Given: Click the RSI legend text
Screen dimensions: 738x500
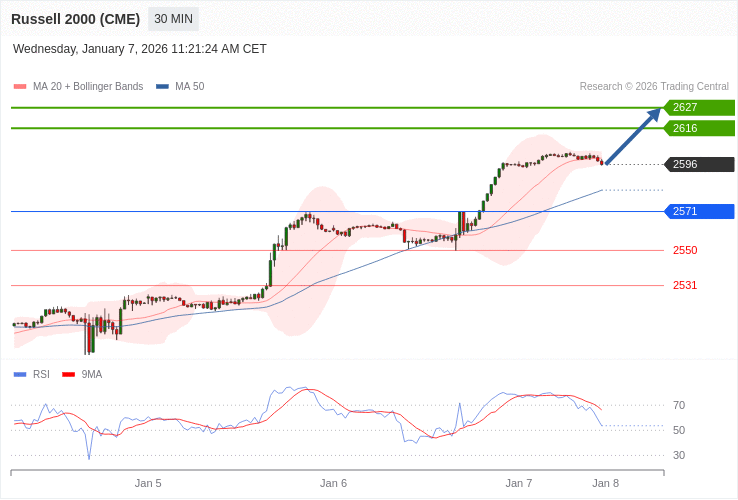Looking at the screenshot, I should [41, 375].
